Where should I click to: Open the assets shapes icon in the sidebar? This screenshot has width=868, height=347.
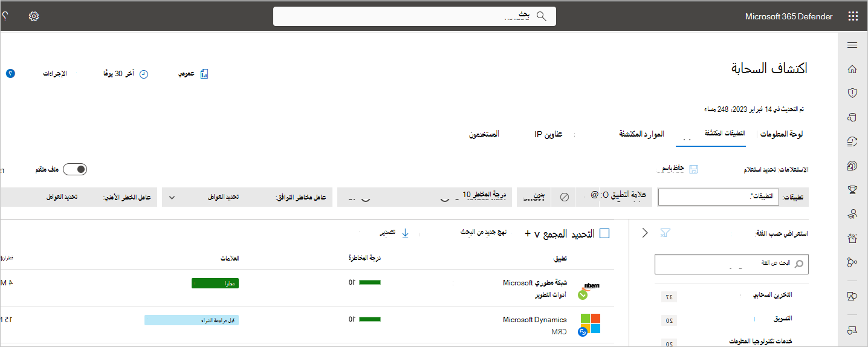click(x=852, y=296)
